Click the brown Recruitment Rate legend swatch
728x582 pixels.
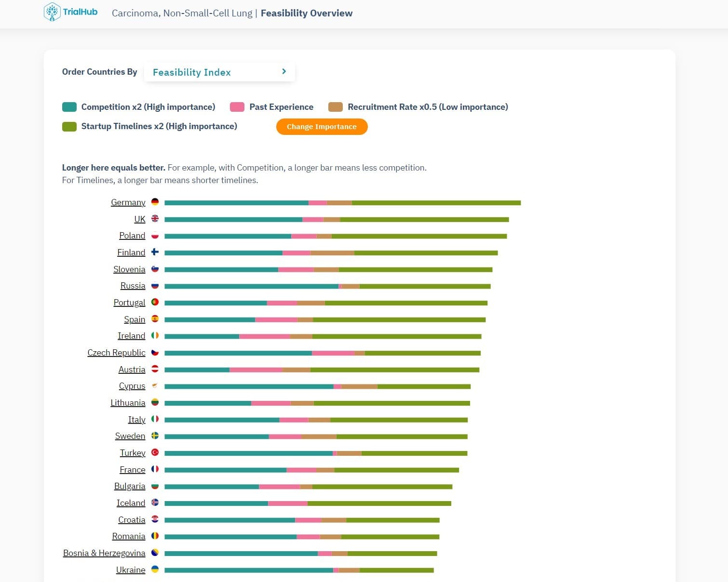click(336, 107)
